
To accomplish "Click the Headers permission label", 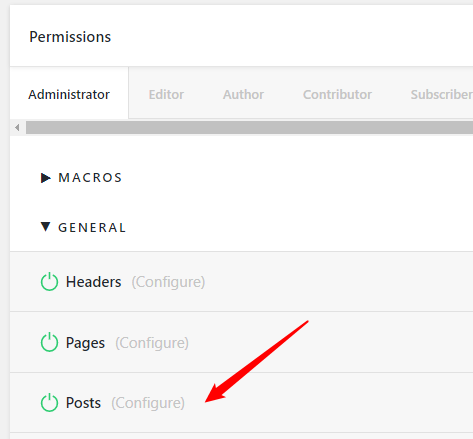I will coord(94,282).
